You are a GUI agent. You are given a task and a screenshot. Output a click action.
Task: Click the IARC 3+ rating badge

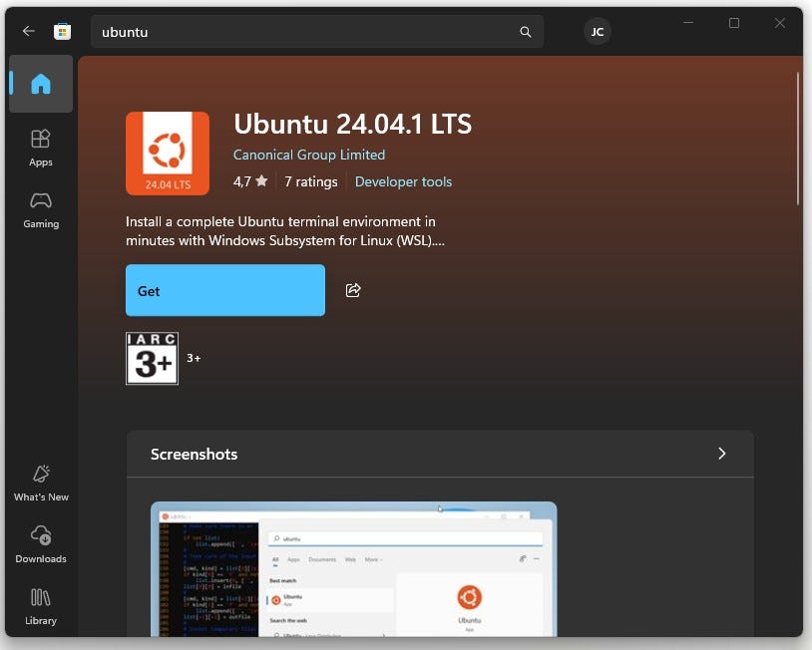(153, 359)
